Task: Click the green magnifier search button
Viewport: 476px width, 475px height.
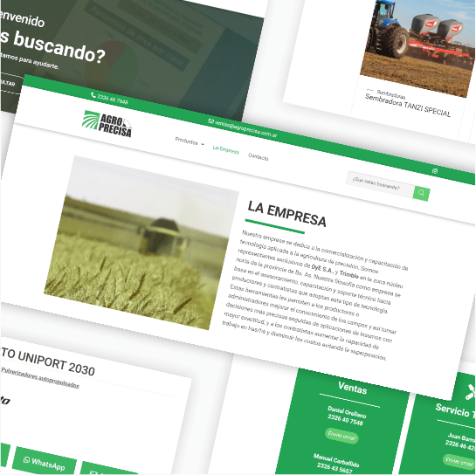Action: [421, 193]
